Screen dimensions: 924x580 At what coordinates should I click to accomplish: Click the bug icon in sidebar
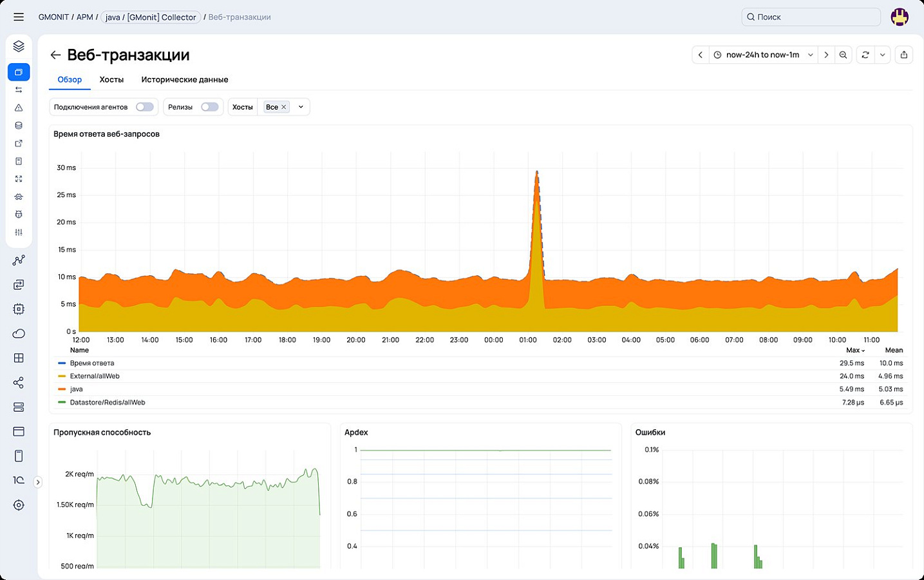pyautogui.click(x=19, y=214)
